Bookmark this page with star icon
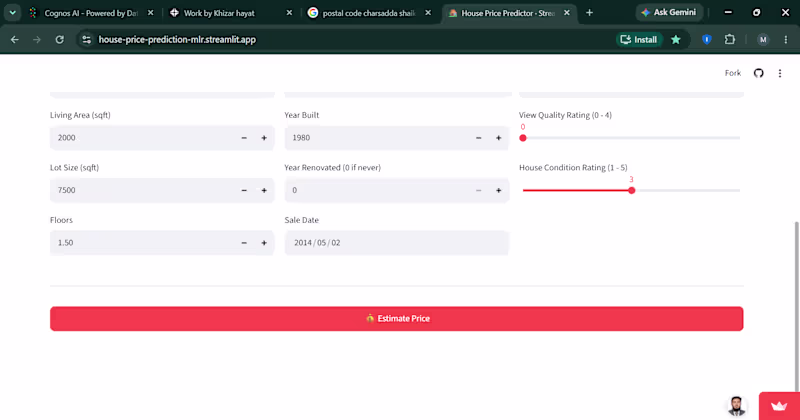Viewport: 800px width, 420px height. [x=676, y=39]
